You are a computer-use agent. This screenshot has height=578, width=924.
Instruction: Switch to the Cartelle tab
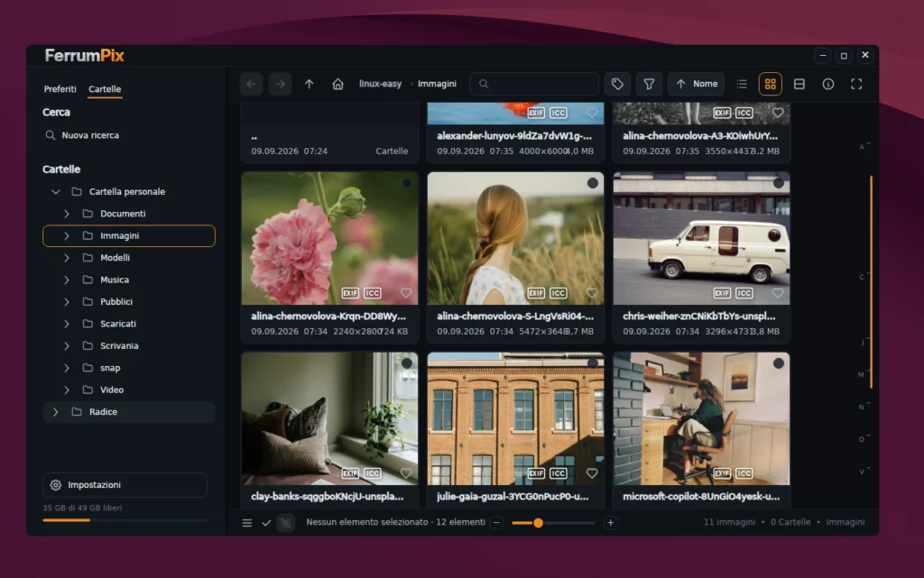[105, 89]
